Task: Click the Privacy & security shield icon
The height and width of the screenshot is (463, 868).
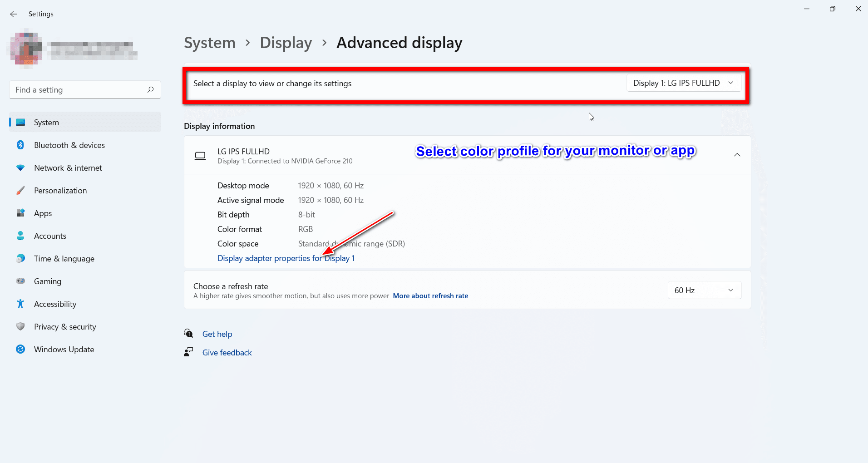Action: [x=20, y=326]
